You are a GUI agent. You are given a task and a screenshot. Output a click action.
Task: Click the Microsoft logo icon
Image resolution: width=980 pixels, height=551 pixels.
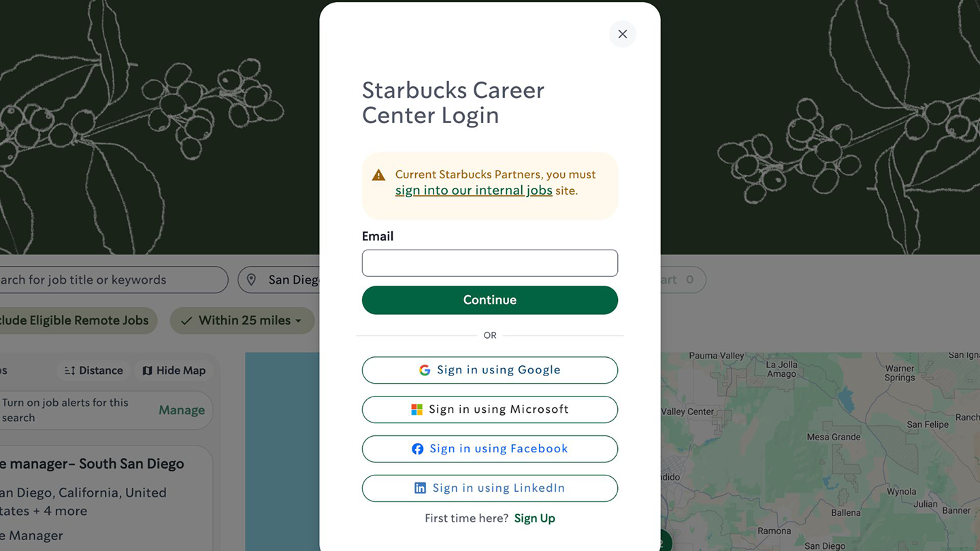point(416,410)
